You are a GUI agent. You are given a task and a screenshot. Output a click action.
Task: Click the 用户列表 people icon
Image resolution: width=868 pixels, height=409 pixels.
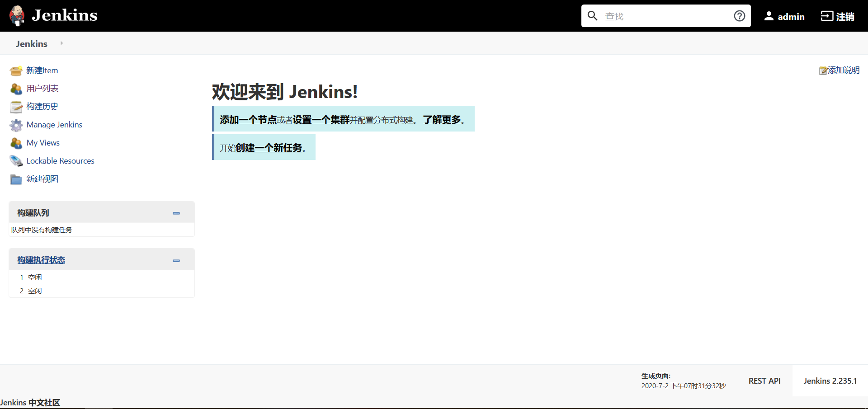click(x=16, y=89)
